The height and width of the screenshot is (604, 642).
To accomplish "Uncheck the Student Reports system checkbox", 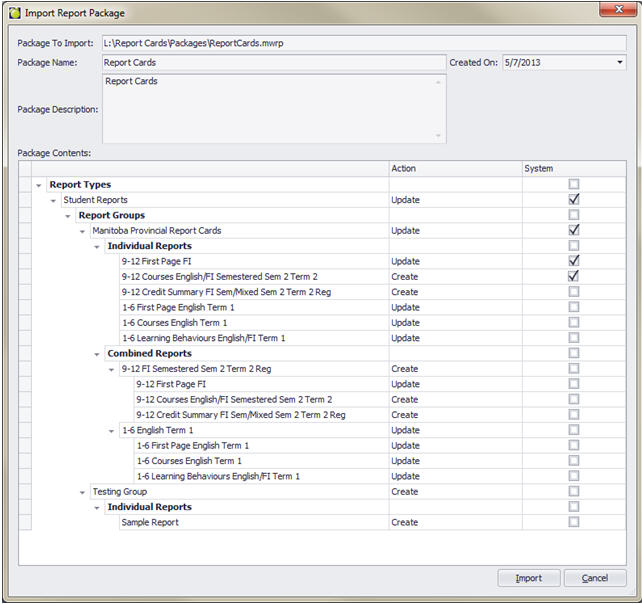I will (x=574, y=200).
